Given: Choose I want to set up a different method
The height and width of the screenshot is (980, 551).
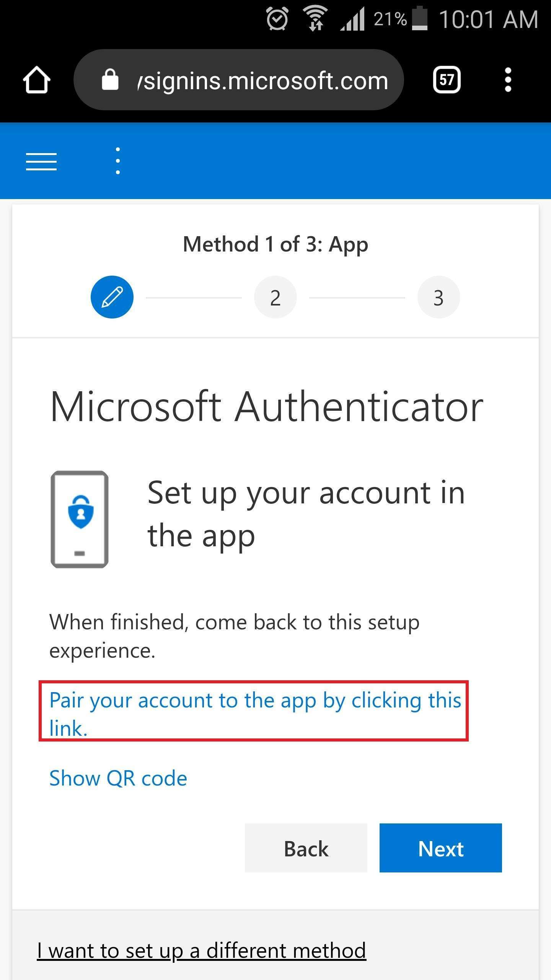Looking at the screenshot, I should [202, 951].
